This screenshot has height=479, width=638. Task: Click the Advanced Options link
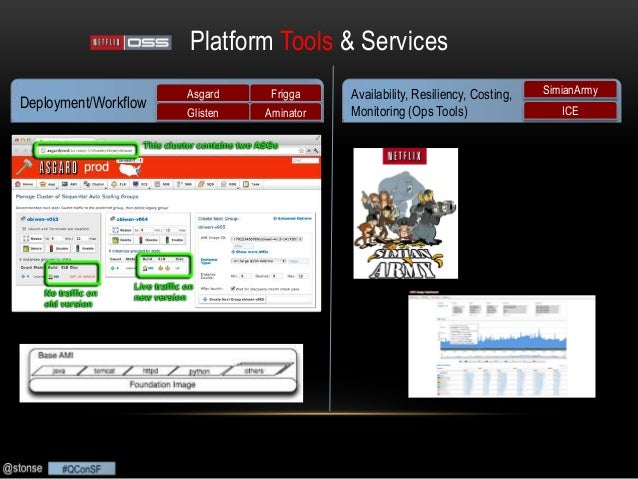(292, 219)
